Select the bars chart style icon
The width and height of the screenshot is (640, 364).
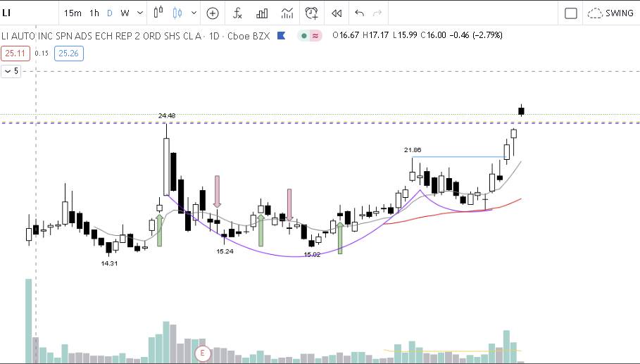tap(158, 13)
